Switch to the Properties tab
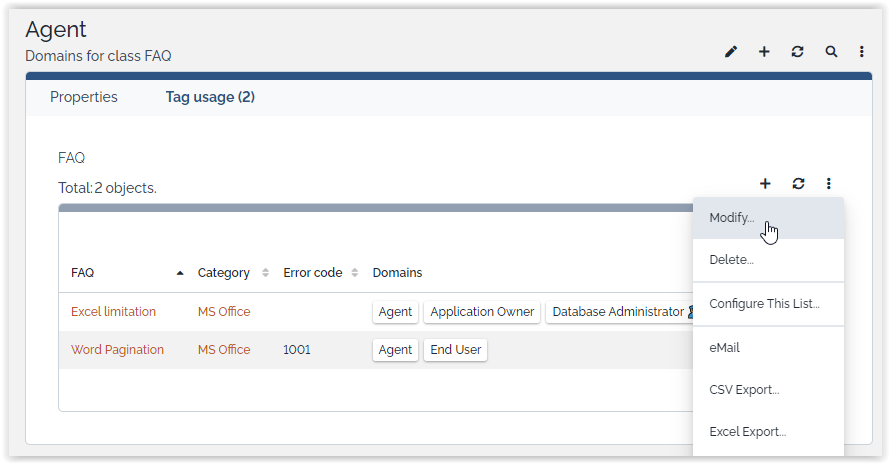Viewport: 890px width, 464px height. coord(84,97)
